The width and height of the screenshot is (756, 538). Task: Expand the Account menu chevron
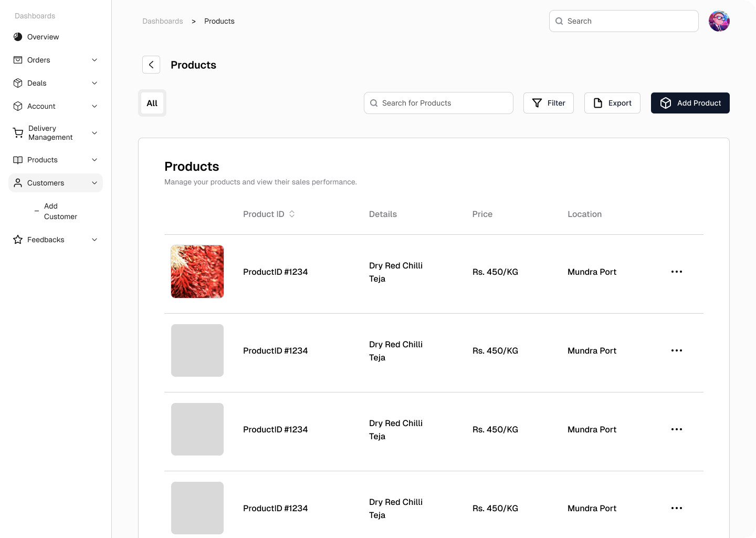(x=94, y=106)
